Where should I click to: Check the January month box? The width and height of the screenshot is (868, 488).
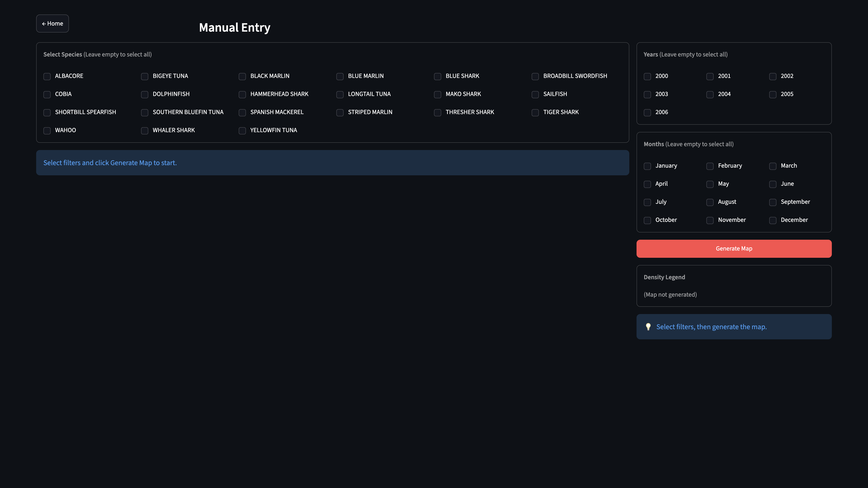coord(647,166)
